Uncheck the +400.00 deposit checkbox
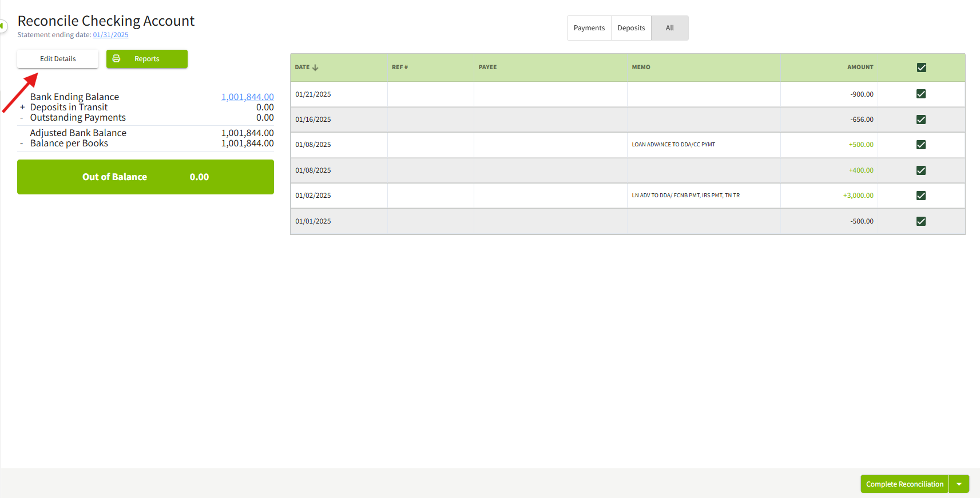Image resolution: width=980 pixels, height=498 pixels. tap(921, 170)
